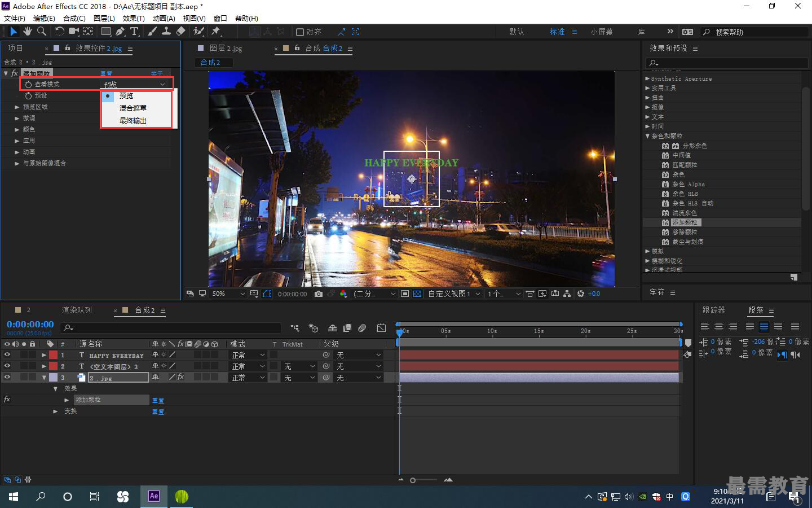Open composition mini-flowchart in timeline
Image resolution: width=812 pixels, height=508 pixels.
tap(294, 328)
